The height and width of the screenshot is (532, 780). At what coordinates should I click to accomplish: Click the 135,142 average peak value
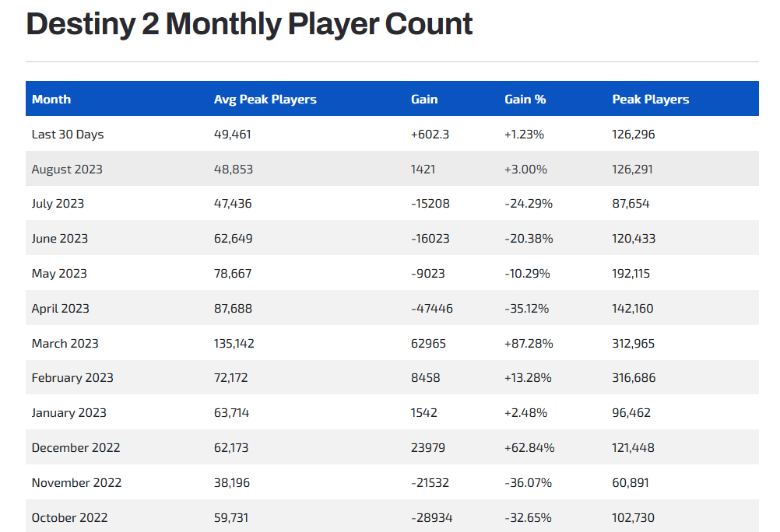(x=234, y=343)
